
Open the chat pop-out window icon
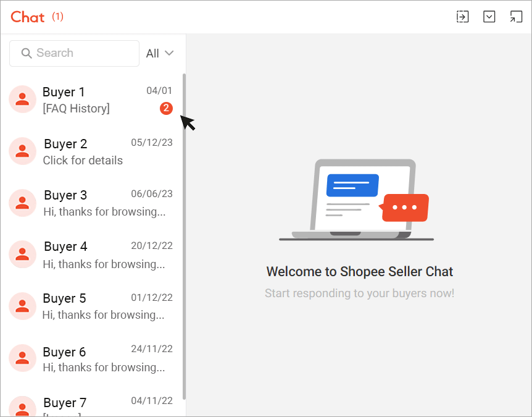click(x=516, y=17)
